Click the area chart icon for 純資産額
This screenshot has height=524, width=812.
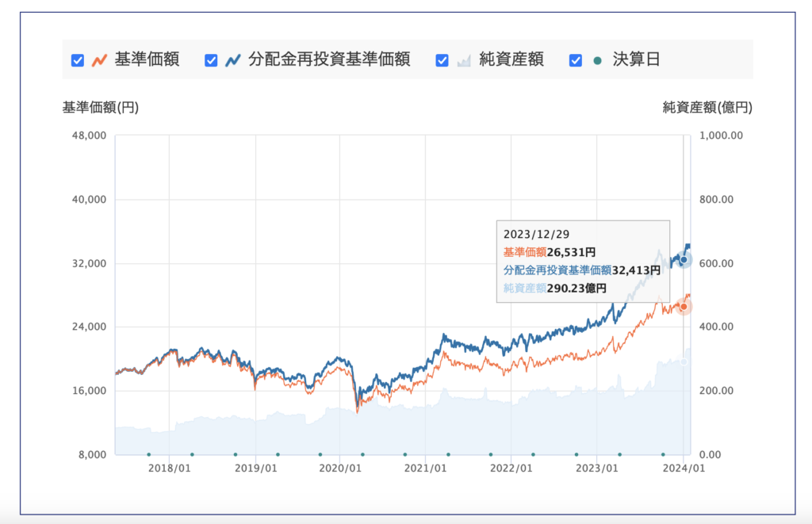(x=464, y=60)
